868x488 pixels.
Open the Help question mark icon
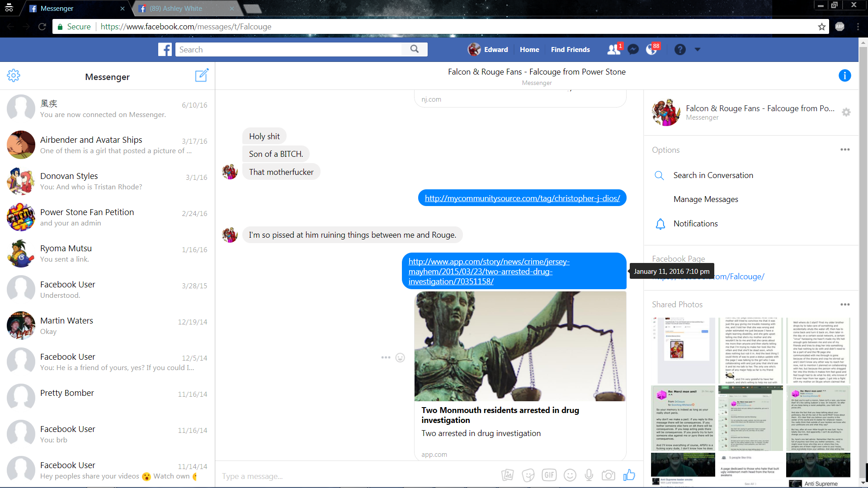tap(680, 49)
